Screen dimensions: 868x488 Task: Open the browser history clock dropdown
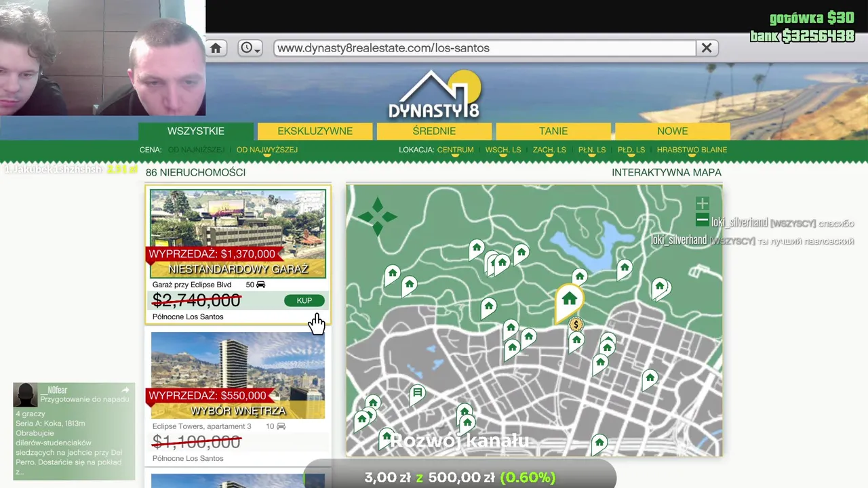pyautogui.click(x=250, y=48)
